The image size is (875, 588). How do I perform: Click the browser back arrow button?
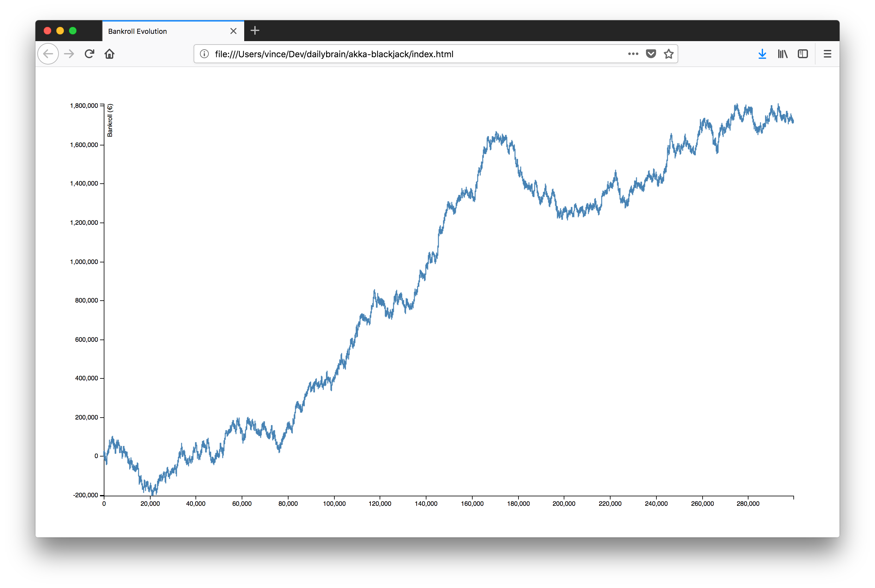[48, 54]
